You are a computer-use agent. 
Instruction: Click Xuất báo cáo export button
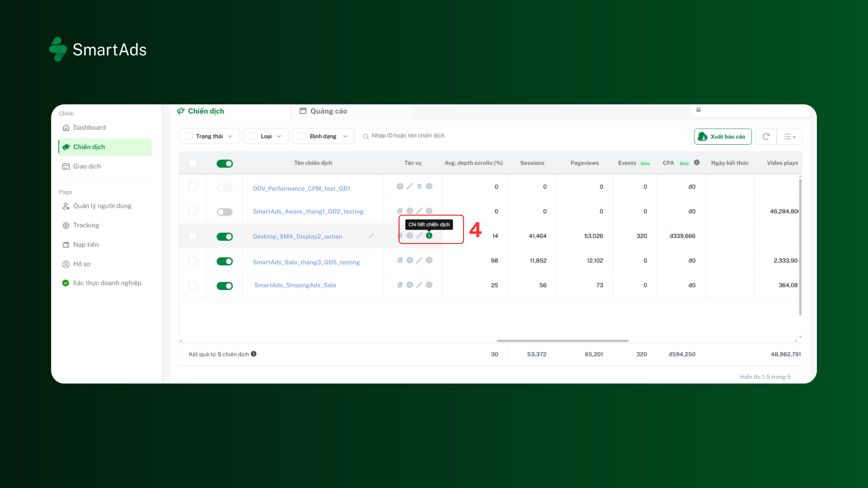723,136
